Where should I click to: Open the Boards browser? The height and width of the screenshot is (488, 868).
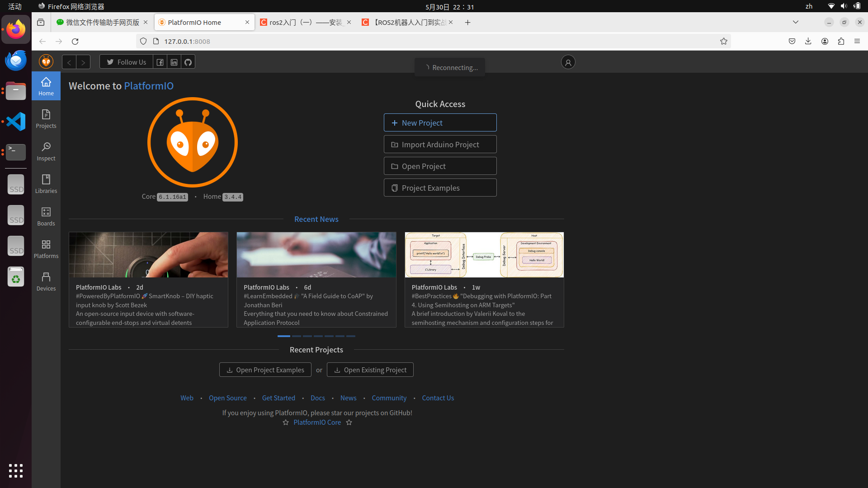coord(46,216)
